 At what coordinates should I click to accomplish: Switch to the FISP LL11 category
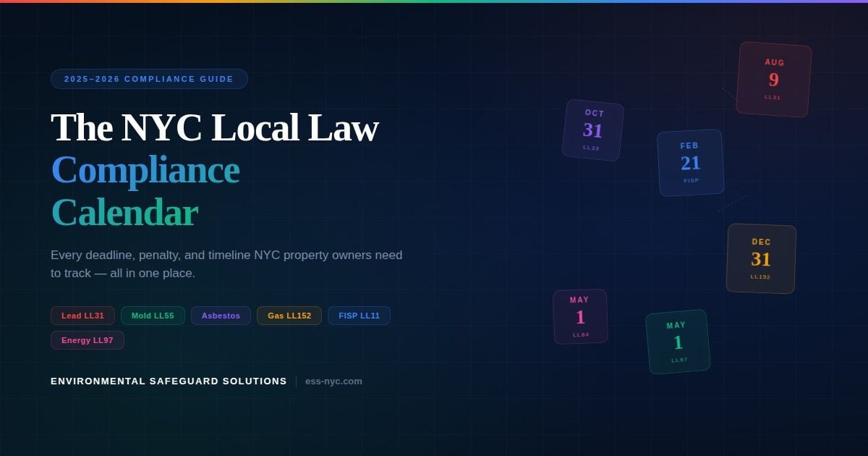pyautogui.click(x=359, y=316)
